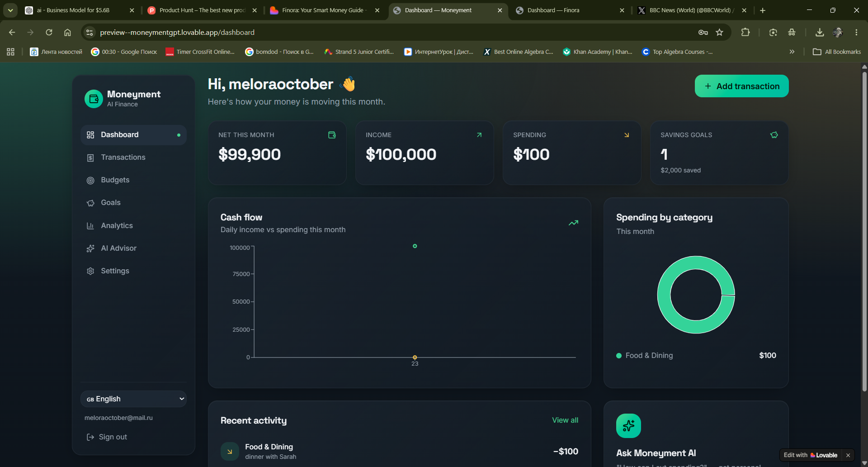Viewport: 868px width, 467px height.
Task: Open the All Bookmarks folder
Action: [x=837, y=52]
